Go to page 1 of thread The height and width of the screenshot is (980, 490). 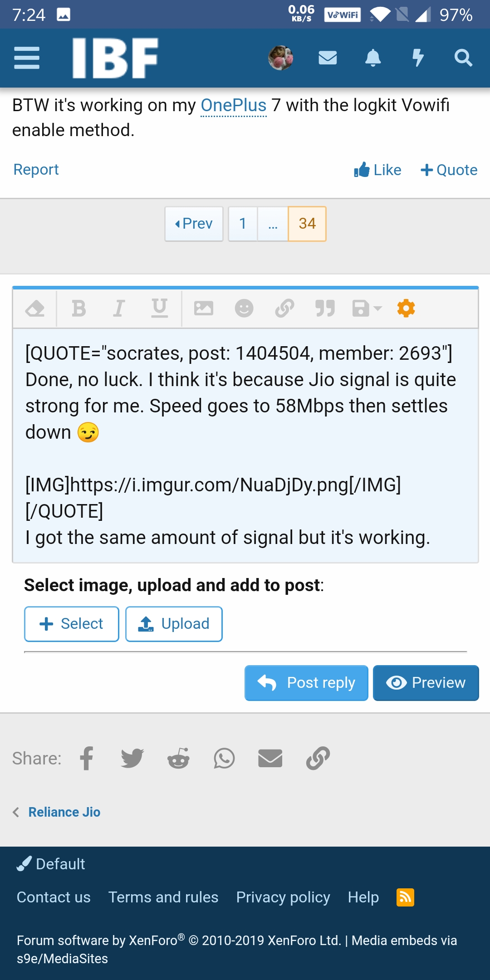(243, 224)
